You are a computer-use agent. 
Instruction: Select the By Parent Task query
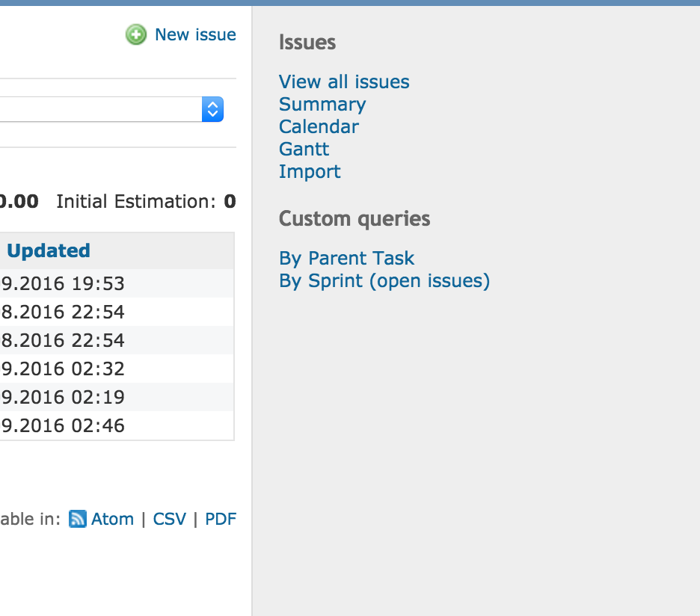(x=346, y=259)
